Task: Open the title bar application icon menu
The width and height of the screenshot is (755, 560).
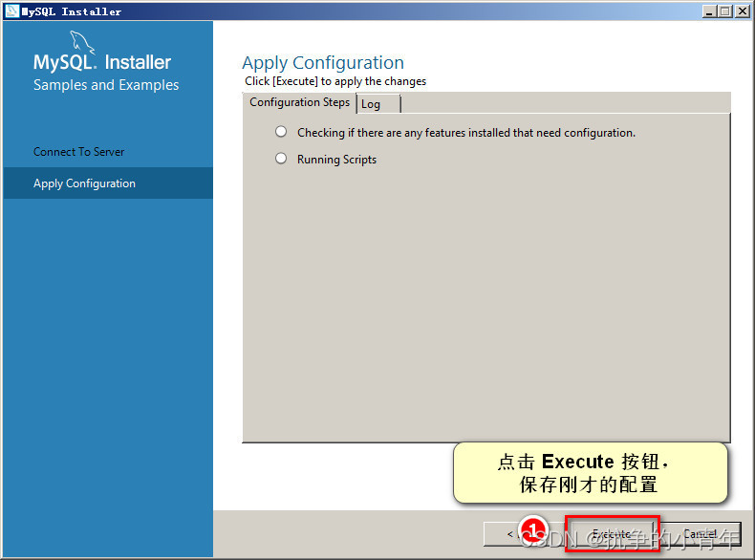Action: click(11, 11)
